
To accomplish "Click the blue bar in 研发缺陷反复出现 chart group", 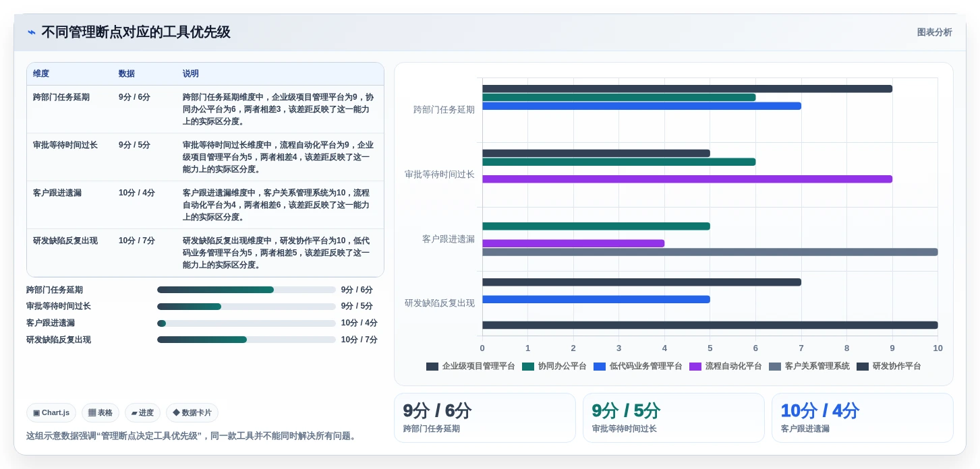I will click(x=596, y=299).
